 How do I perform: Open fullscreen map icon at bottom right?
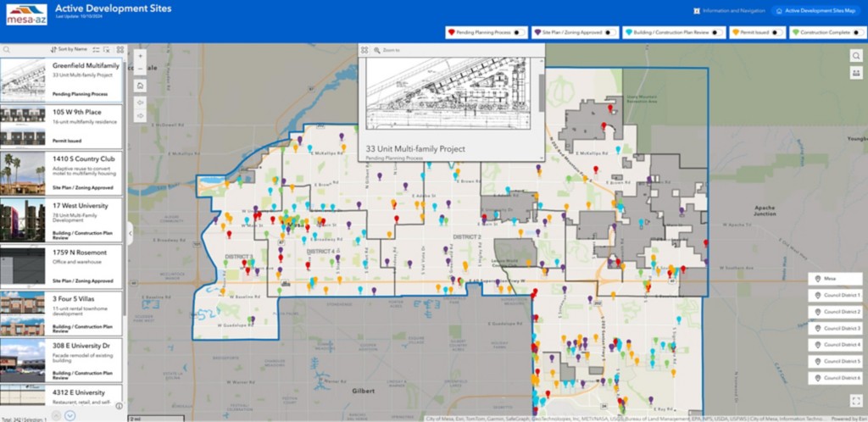click(856, 401)
